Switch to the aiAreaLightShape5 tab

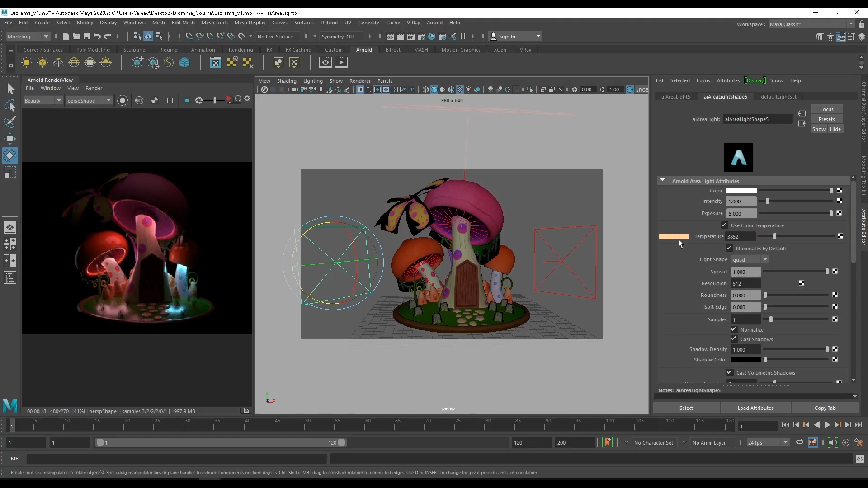(726, 96)
